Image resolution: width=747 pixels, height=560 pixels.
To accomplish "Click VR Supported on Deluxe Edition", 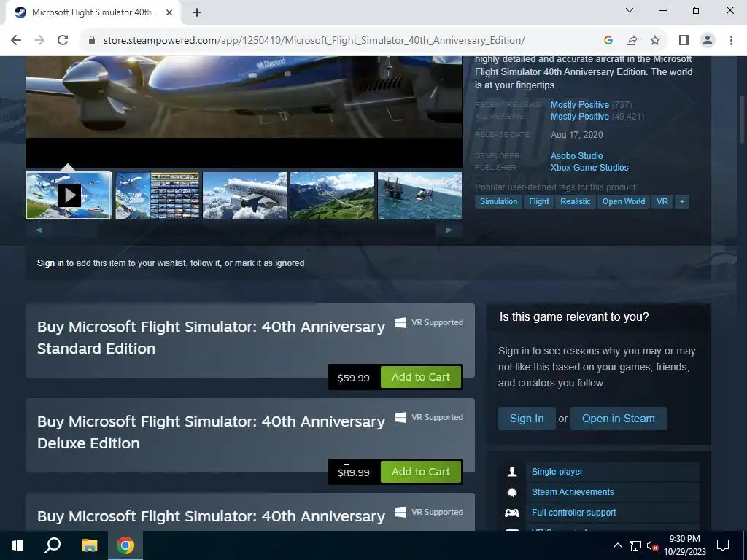I will [437, 417].
